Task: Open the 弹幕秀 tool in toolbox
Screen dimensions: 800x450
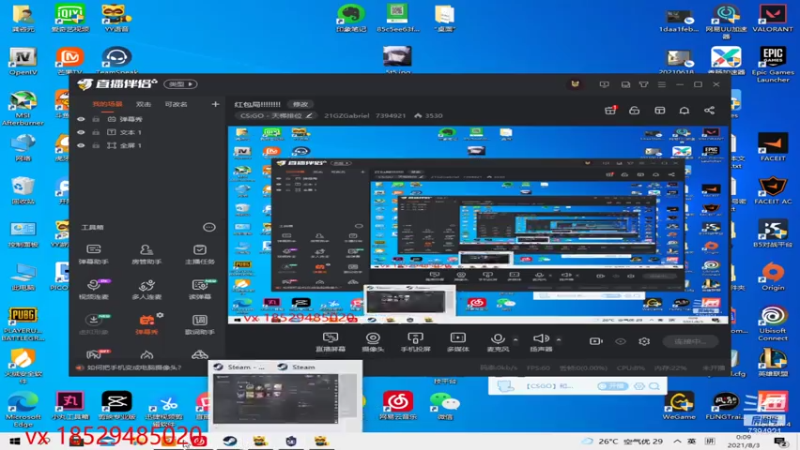Action: click(x=146, y=324)
